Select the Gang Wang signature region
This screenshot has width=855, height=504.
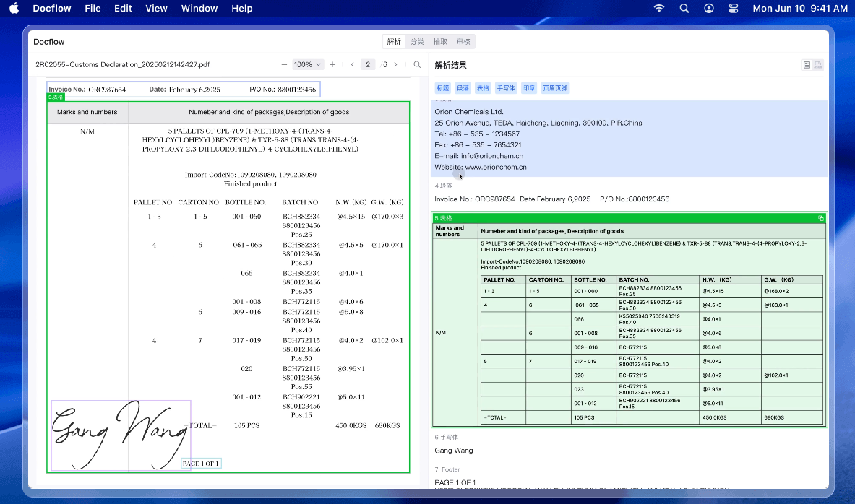[120, 435]
